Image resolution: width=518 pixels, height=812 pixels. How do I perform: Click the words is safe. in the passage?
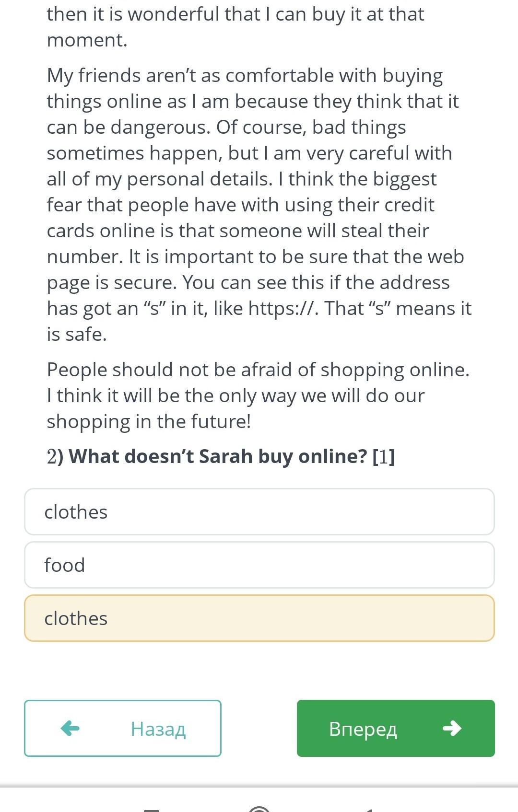77,334
